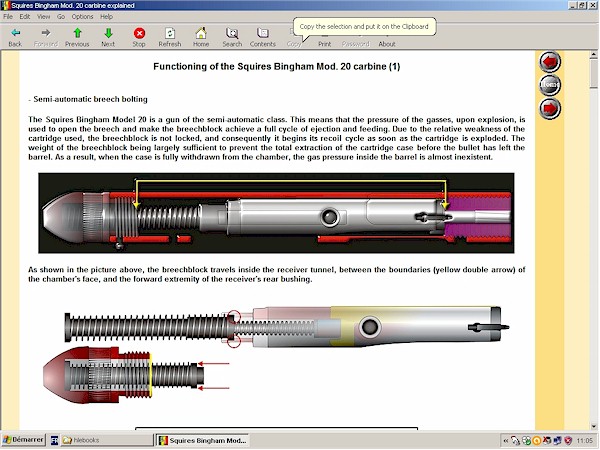Click the red rear bushing cutaway diagram
600x450 pixels.
[x=136, y=375]
